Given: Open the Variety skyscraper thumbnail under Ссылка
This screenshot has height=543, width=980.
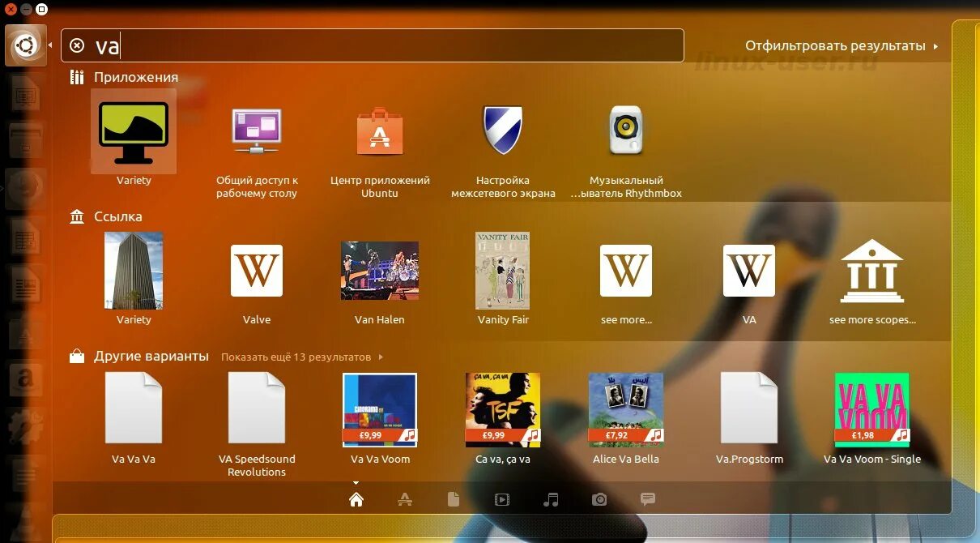Looking at the screenshot, I should pyautogui.click(x=134, y=271).
